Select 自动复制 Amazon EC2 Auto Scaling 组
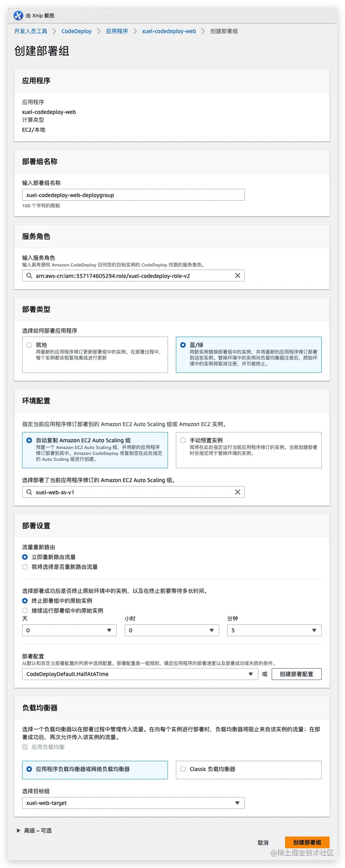Viewport: 345px width, 868px height. 95,450
